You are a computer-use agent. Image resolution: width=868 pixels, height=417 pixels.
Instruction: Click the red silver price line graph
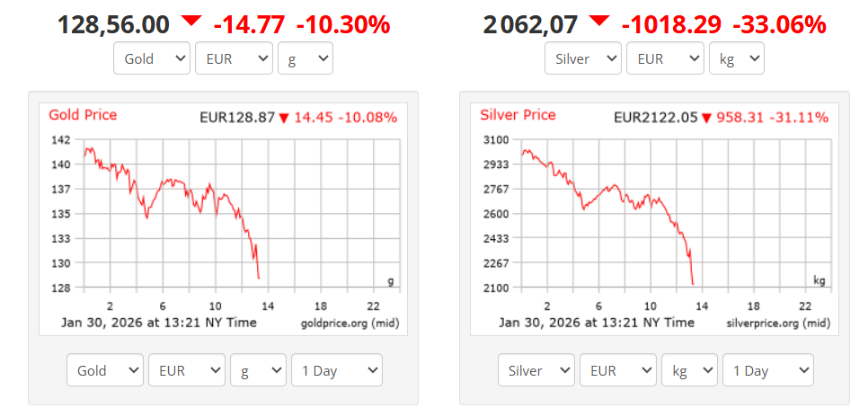click(611, 188)
